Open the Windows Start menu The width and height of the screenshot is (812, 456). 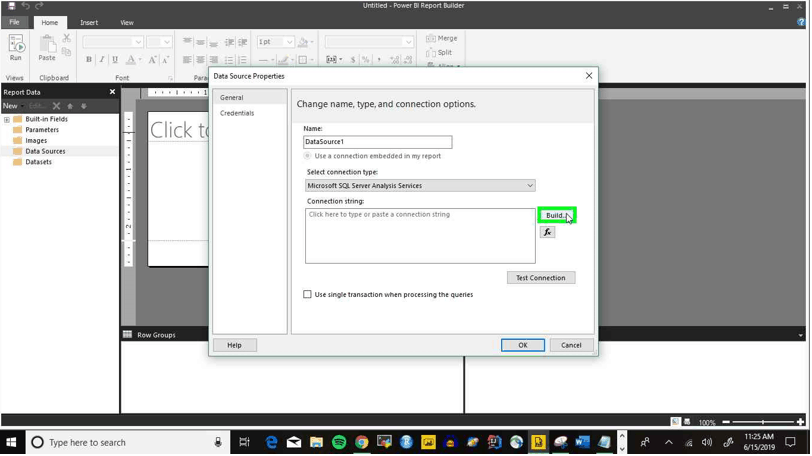11,443
